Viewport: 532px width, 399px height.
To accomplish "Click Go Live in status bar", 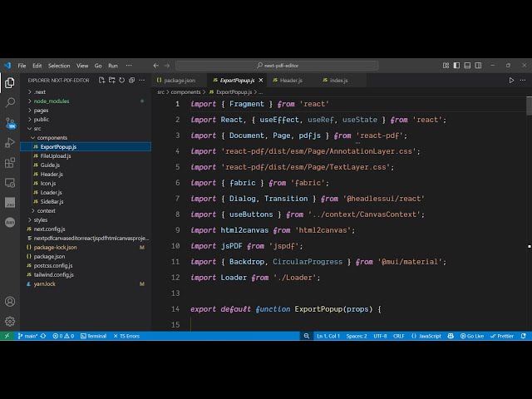I will (472, 336).
